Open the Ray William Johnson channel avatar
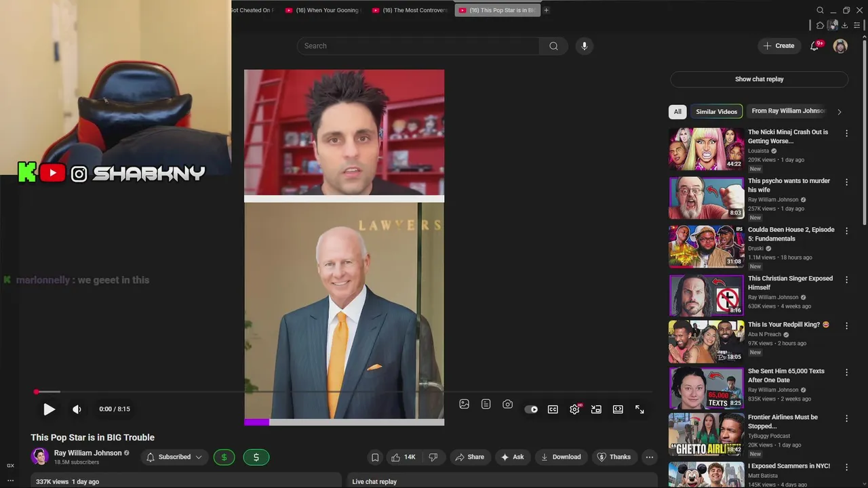Image resolution: width=868 pixels, height=488 pixels. [x=40, y=457]
